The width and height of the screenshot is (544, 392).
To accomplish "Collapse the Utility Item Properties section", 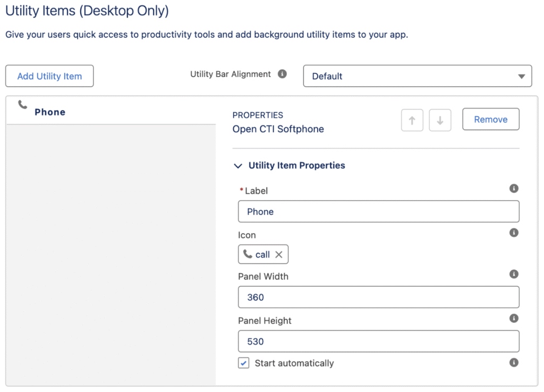I will 238,166.
